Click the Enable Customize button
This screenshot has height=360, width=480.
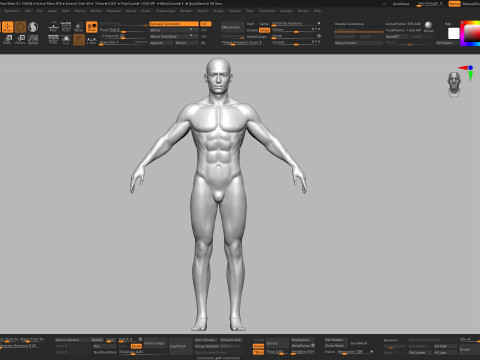358,24
